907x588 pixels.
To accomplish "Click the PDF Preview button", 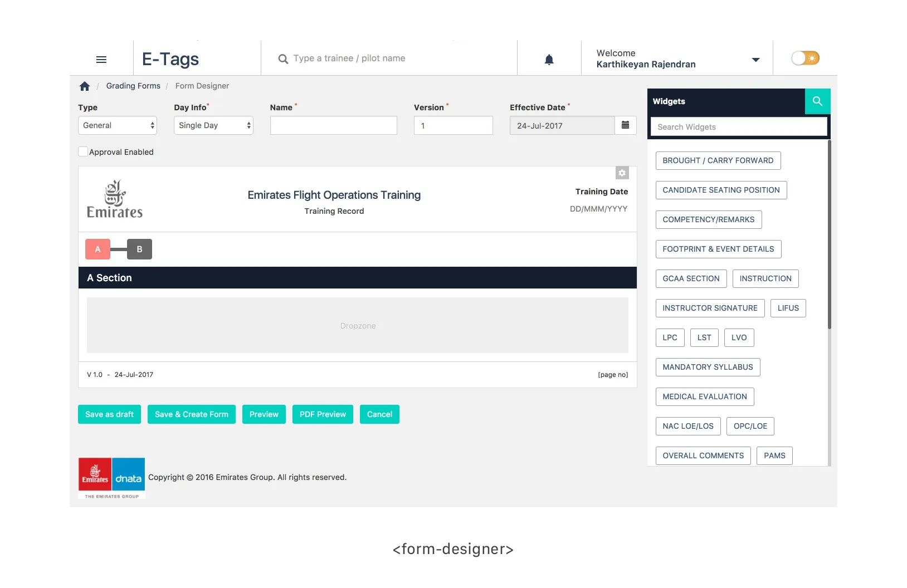I will (x=323, y=414).
